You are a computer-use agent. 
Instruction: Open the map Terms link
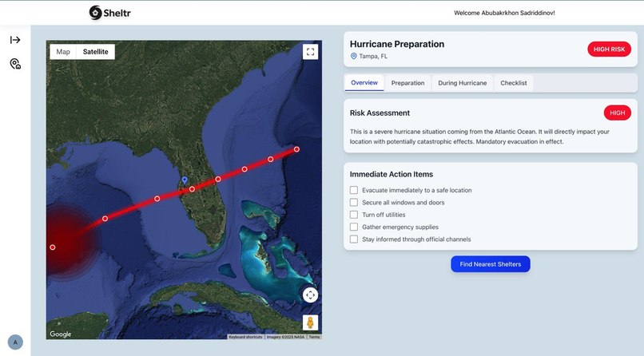tap(314, 337)
